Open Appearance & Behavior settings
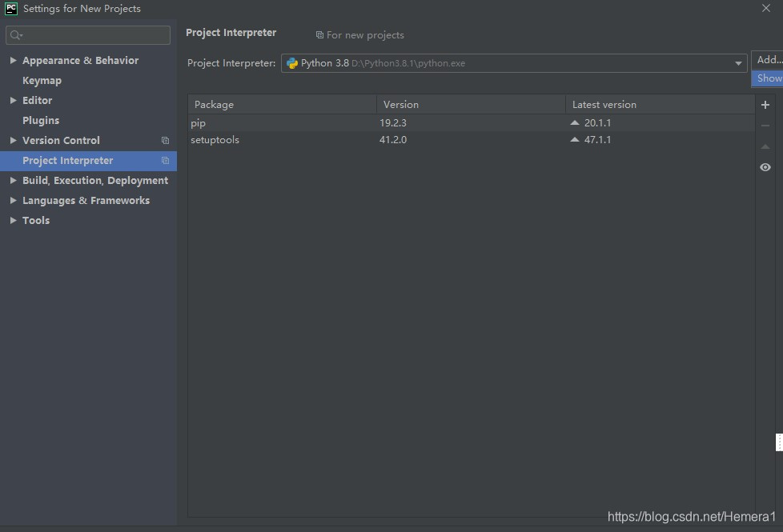This screenshot has width=783, height=532. tap(80, 60)
